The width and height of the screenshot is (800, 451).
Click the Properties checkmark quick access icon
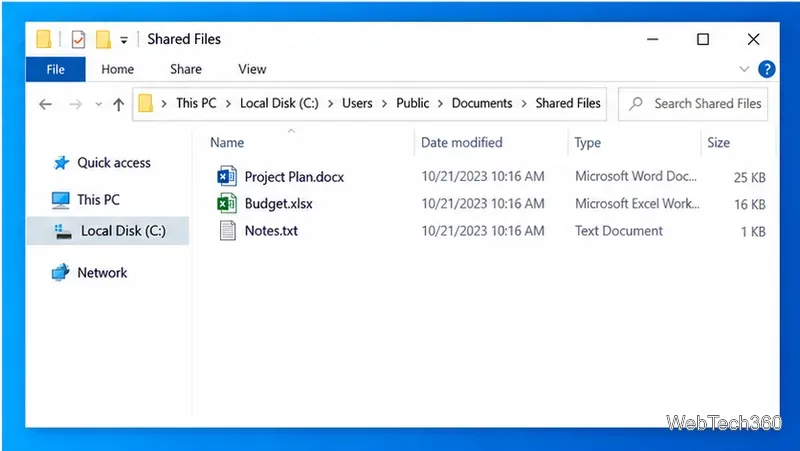[78, 39]
